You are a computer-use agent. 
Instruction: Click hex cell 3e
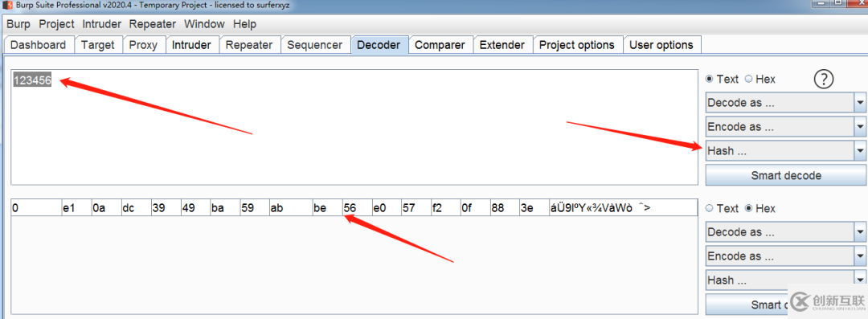pyautogui.click(x=534, y=208)
